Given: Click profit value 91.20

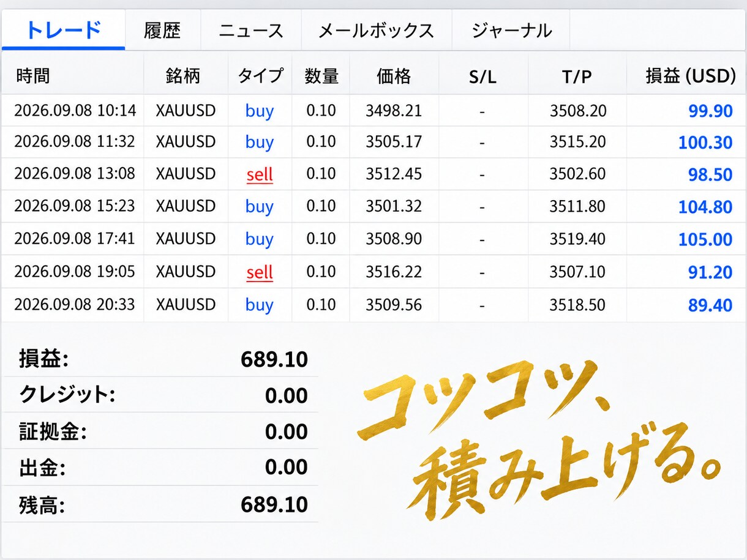Looking at the screenshot, I should point(710,272).
